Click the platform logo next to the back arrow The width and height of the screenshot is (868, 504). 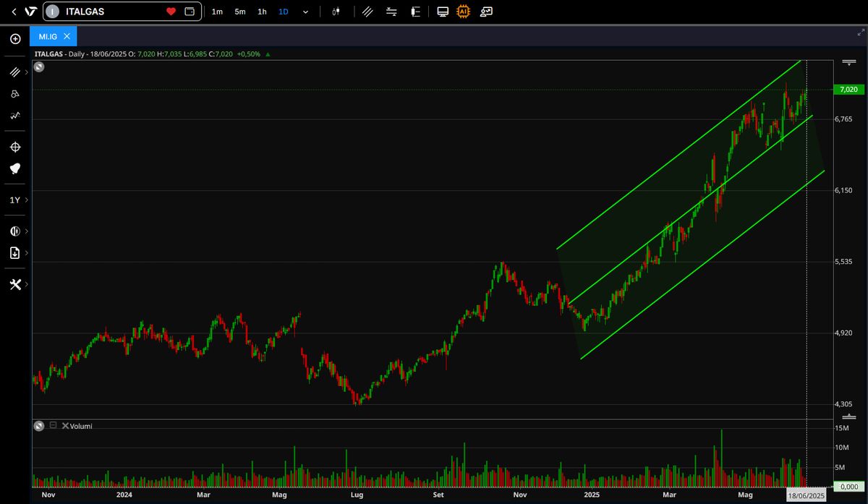coord(30,12)
